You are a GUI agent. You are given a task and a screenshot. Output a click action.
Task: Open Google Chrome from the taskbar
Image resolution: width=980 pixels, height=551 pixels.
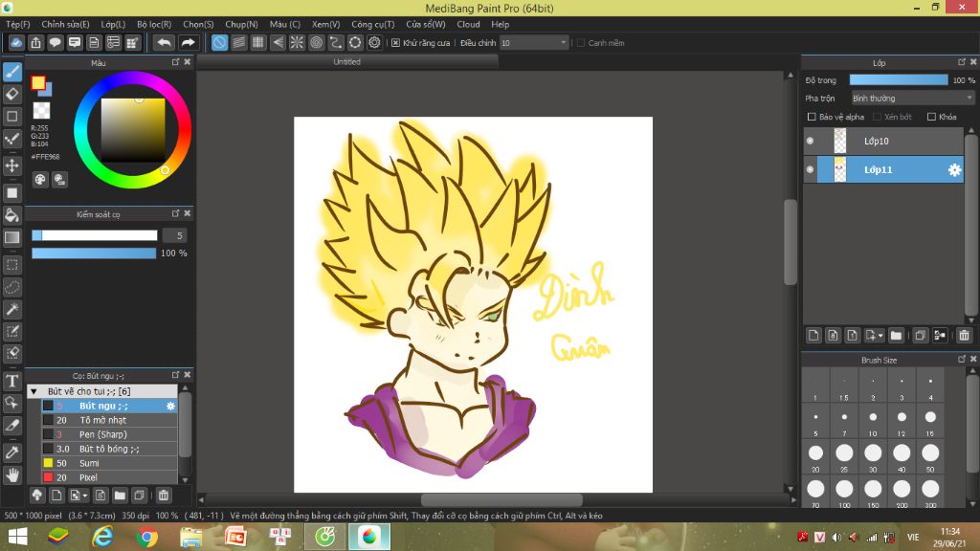[147, 537]
